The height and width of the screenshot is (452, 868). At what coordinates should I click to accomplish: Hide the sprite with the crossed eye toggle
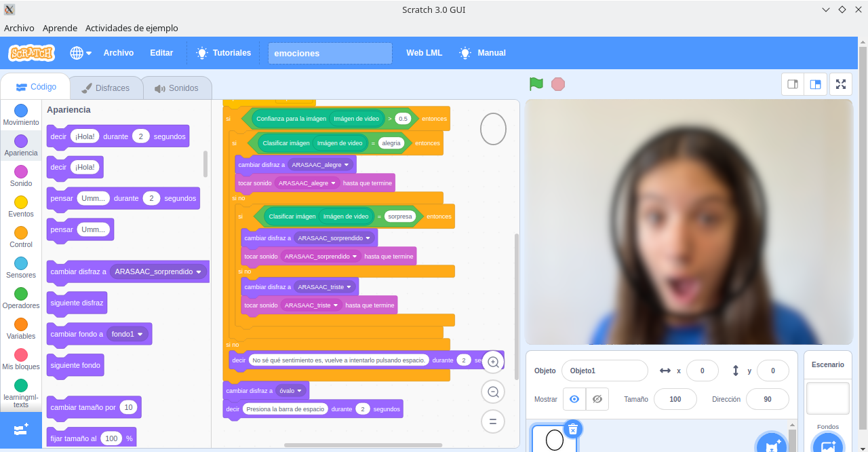click(597, 398)
